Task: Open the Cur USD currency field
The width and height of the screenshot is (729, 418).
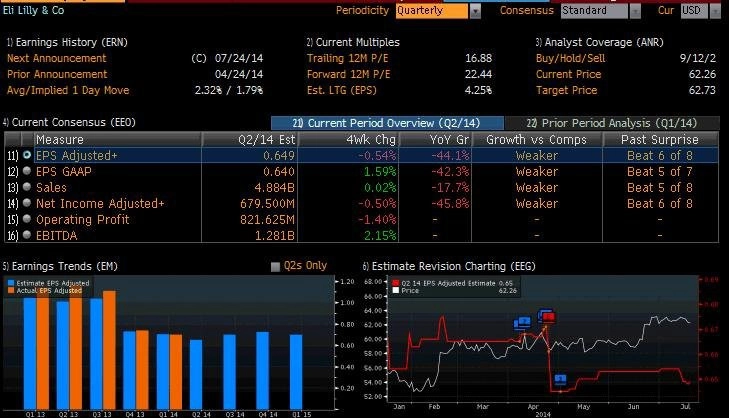Action: click(695, 11)
